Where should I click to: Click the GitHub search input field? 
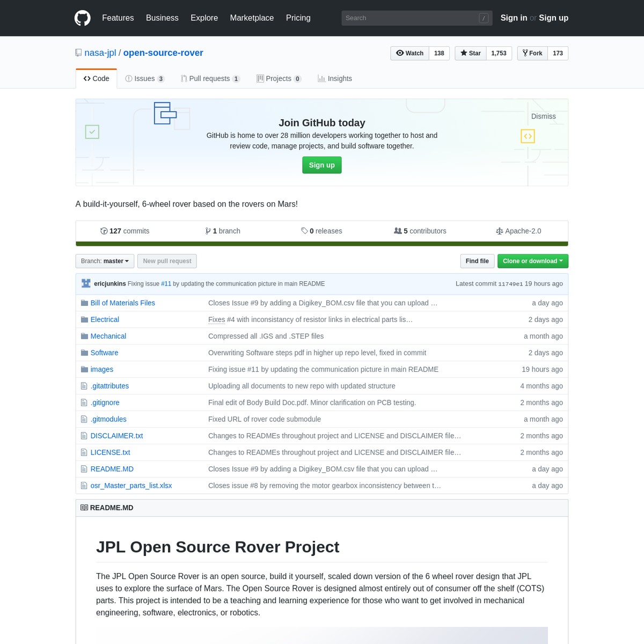click(x=416, y=18)
